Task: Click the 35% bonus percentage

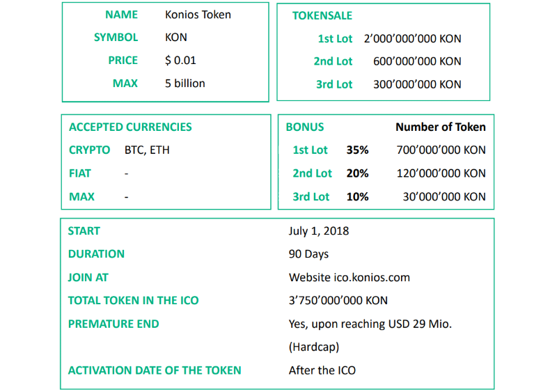Action: [357, 150]
